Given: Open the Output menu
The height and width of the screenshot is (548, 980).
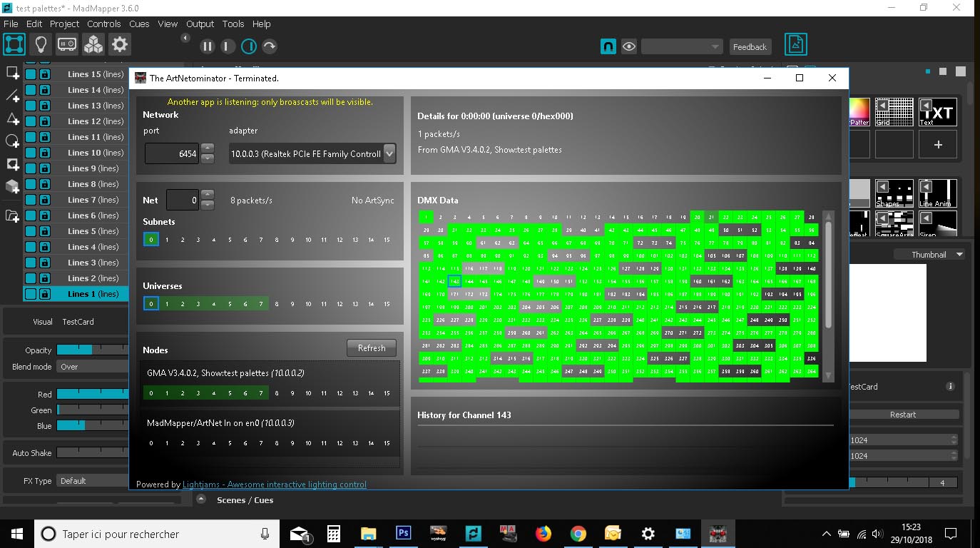Looking at the screenshot, I should pos(200,24).
